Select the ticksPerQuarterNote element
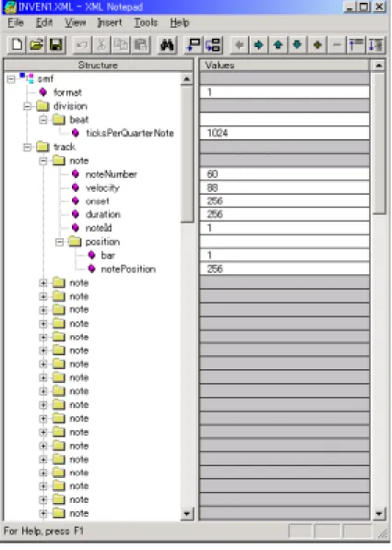The image size is (392, 550). pyautogui.click(x=130, y=133)
